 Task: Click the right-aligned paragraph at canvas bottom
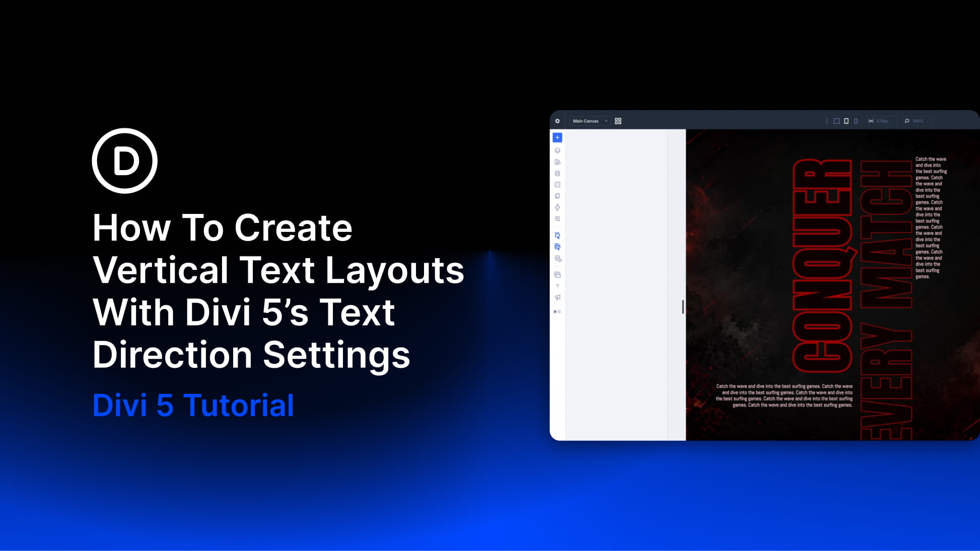(x=784, y=396)
